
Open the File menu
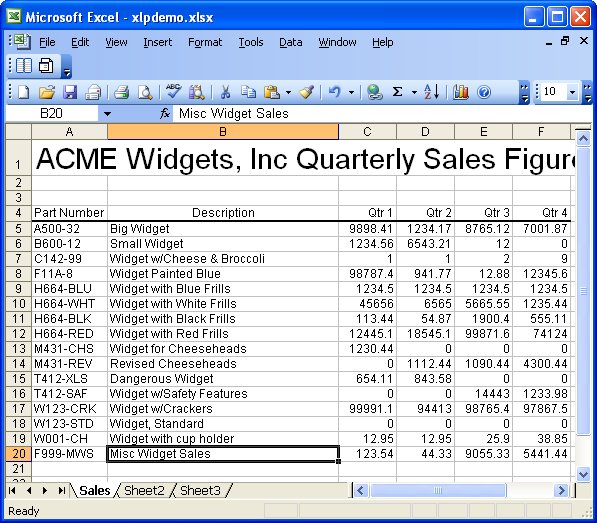coord(47,42)
